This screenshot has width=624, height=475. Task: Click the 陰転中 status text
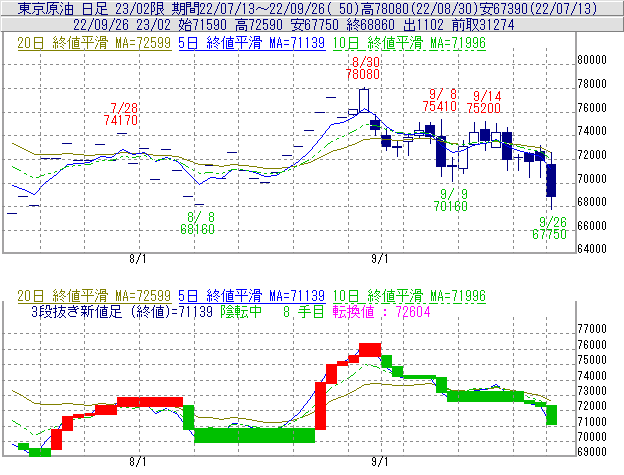click(x=241, y=311)
